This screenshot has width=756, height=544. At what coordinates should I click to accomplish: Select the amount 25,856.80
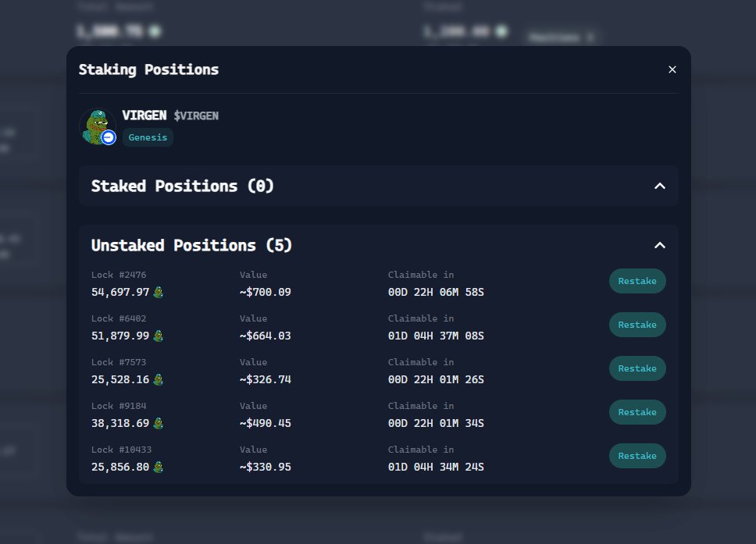coord(120,467)
